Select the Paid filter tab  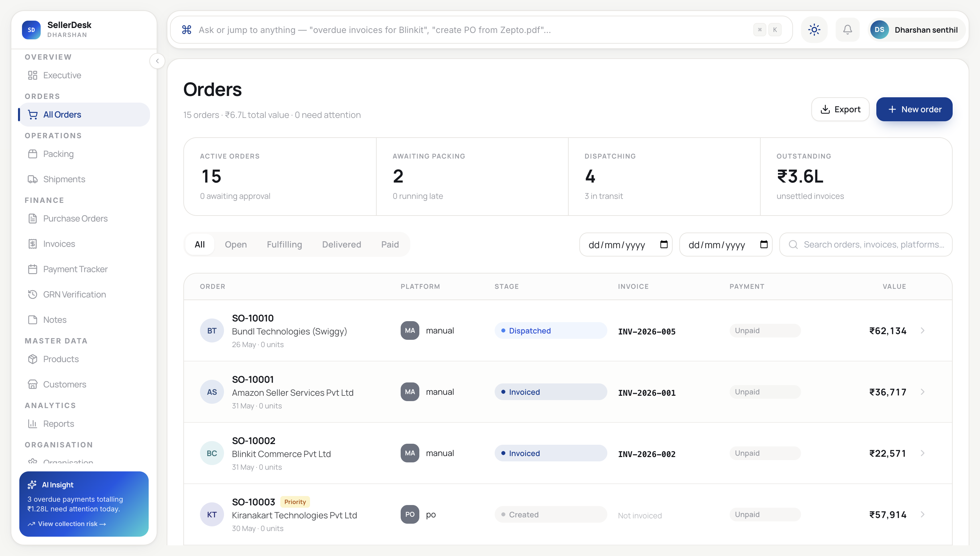point(390,245)
